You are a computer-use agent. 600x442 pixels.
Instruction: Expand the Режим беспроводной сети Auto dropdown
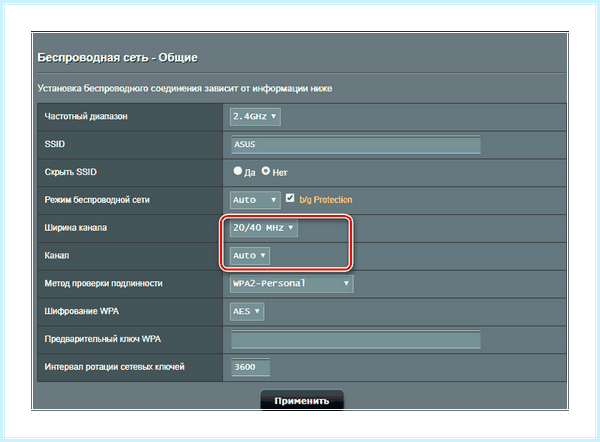pos(255,200)
